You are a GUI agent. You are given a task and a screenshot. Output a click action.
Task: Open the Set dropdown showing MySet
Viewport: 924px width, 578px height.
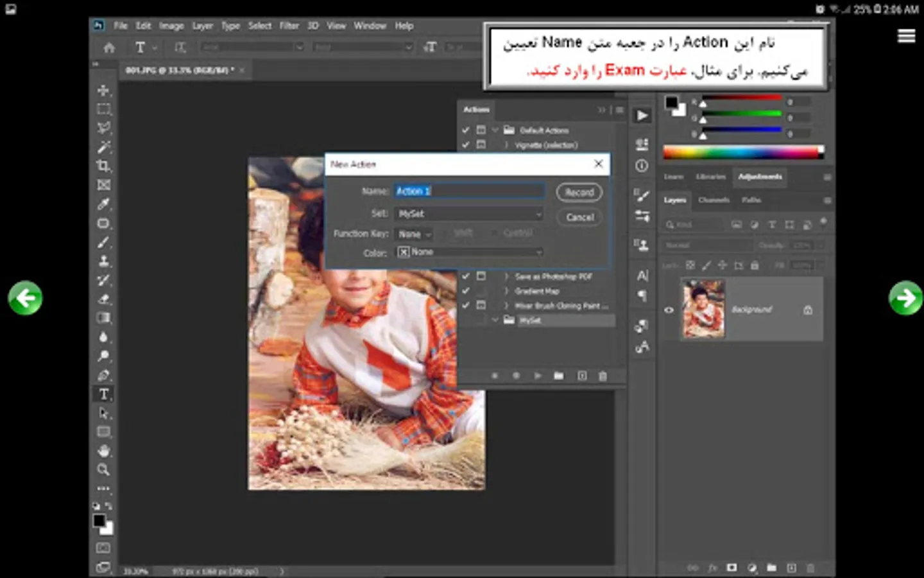click(470, 214)
